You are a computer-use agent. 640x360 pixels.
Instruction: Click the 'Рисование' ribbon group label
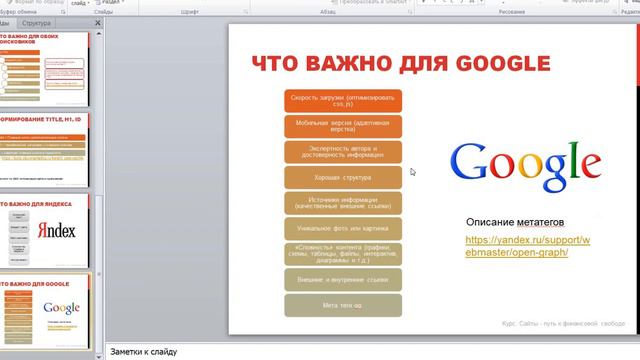click(512, 12)
